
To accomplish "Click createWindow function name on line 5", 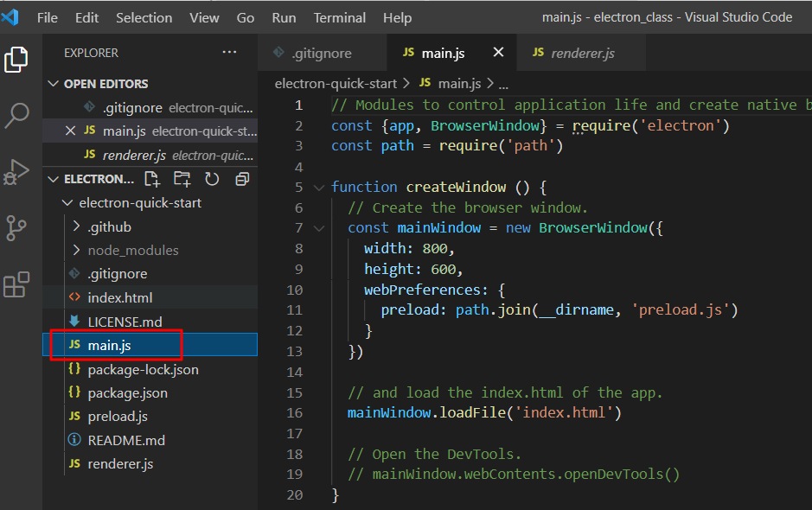I will (x=456, y=187).
